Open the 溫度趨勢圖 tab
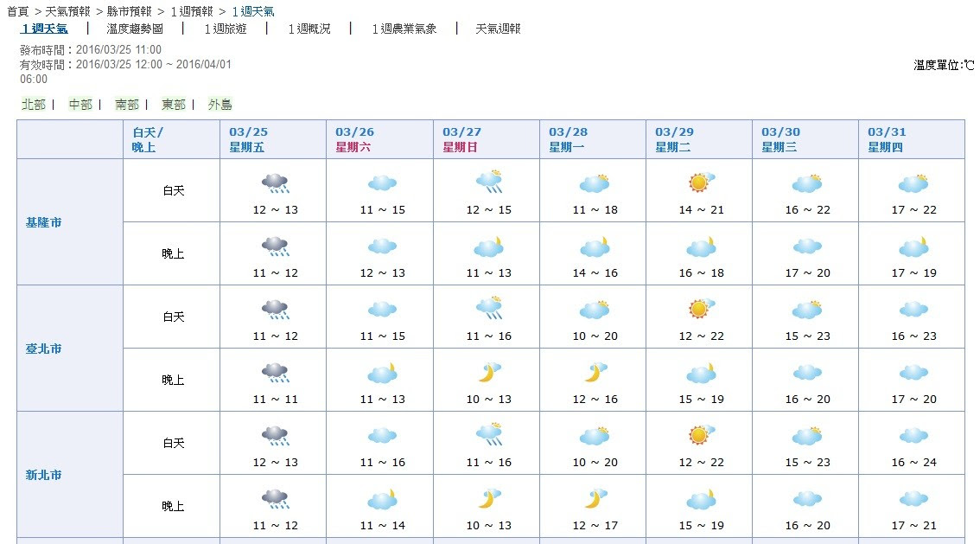Viewport: 980px width, 544px height. tap(135, 29)
